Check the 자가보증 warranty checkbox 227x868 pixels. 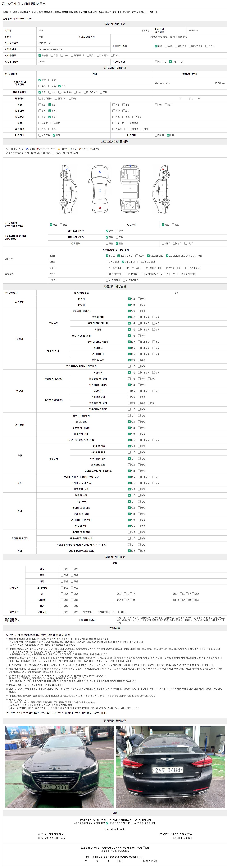[x=156, y=62]
